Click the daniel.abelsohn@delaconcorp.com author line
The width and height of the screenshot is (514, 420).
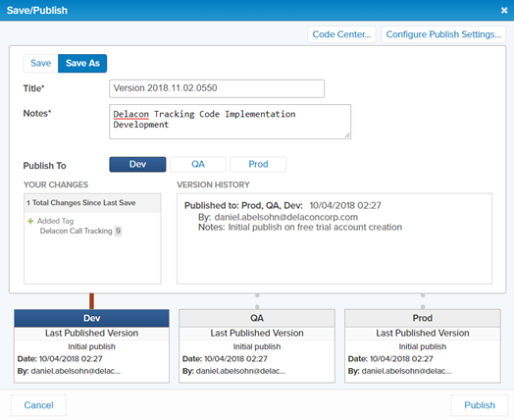pyautogui.click(x=278, y=217)
